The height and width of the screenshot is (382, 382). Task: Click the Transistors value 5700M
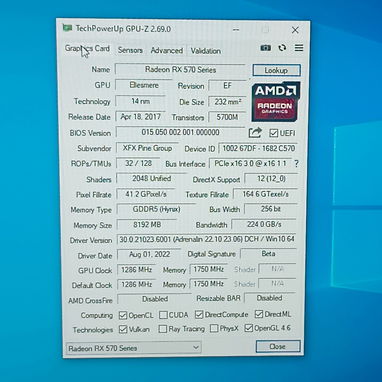pyautogui.click(x=227, y=117)
